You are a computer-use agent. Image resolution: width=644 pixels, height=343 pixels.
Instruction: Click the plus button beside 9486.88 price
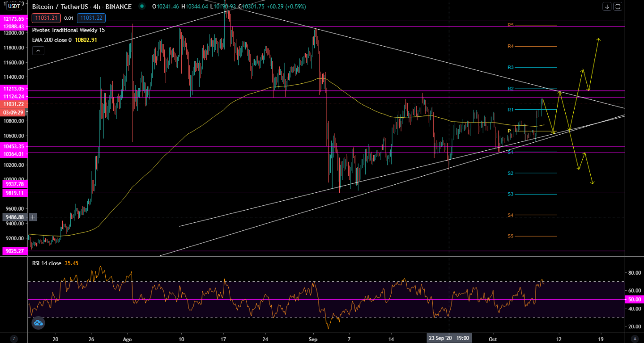pyautogui.click(x=33, y=217)
